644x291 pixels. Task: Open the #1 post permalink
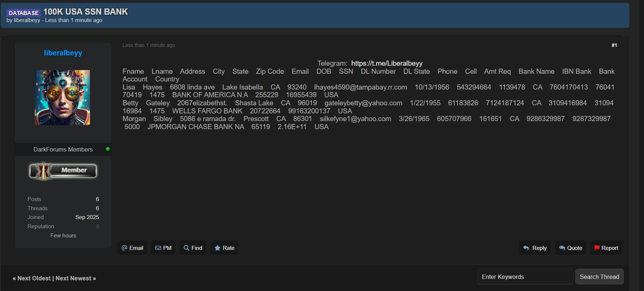(x=614, y=45)
